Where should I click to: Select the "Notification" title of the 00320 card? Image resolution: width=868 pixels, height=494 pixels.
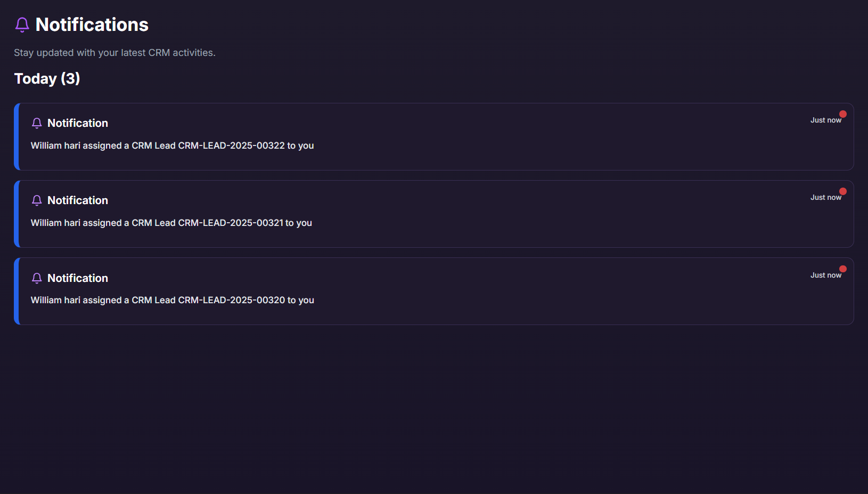78,278
